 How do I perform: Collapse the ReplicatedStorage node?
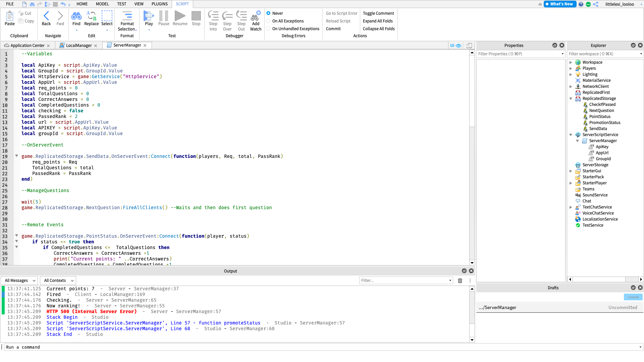571,99
